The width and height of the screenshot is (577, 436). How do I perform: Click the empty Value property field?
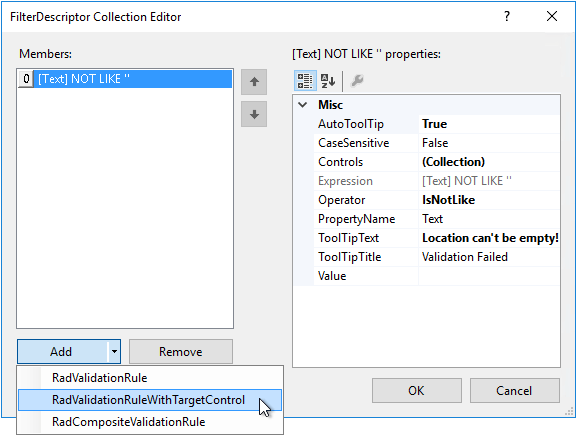489,276
